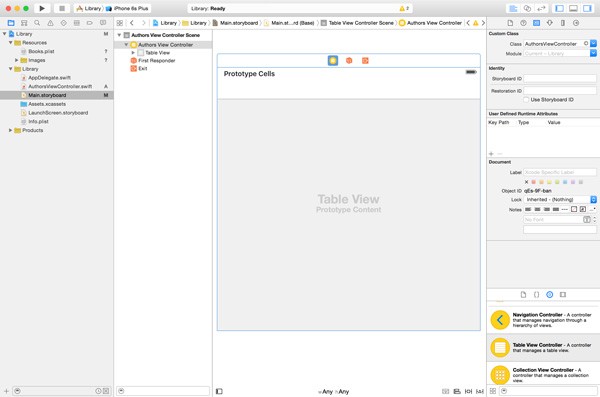Click the wAny hAny size class control
The width and height of the screenshot is (600, 397).
[x=334, y=391]
